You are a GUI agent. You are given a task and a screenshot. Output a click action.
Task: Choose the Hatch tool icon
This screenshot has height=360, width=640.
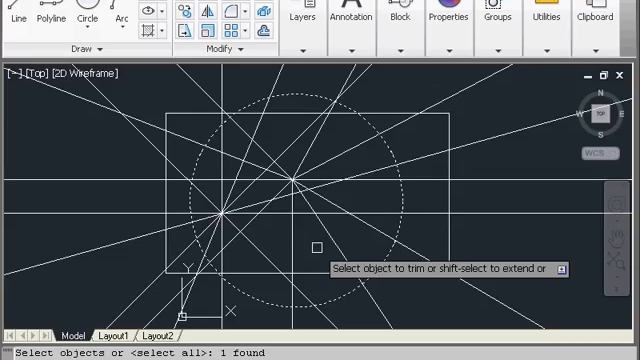point(148,31)
